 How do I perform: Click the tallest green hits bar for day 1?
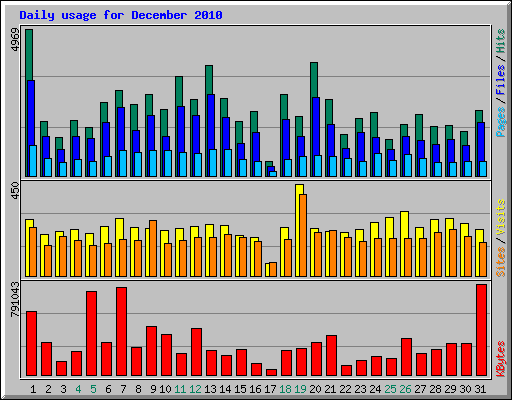coord(29,55)
